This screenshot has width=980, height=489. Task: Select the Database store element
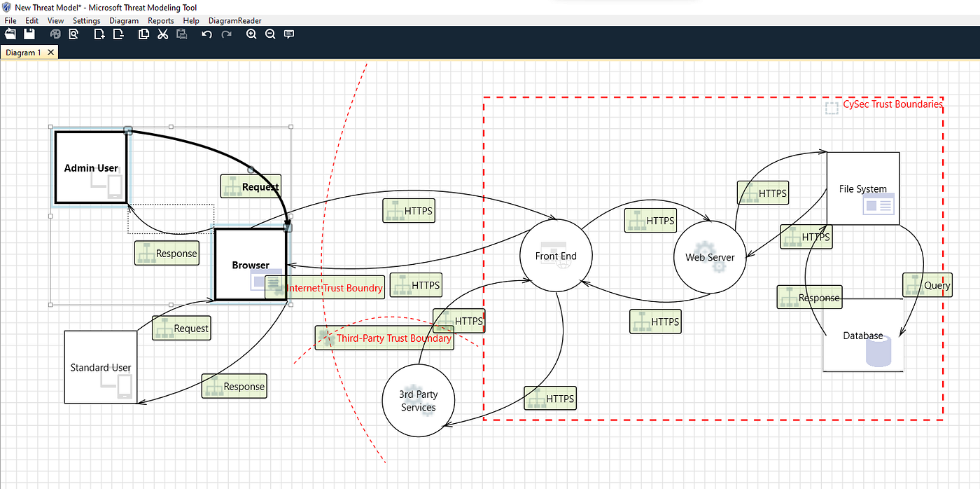[863, 336]
